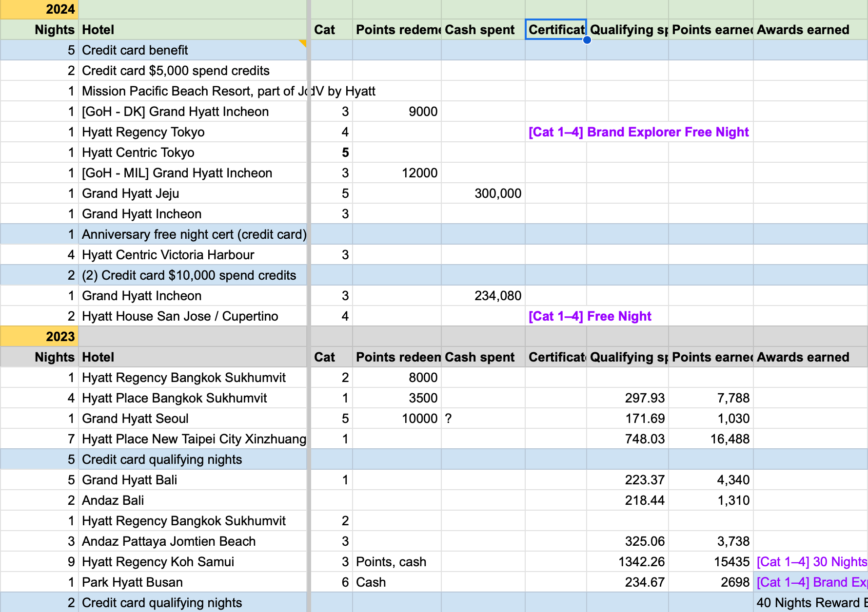Image resolution: width=868 pixels, height=612 pixels.
Task: Click the 234,080 cash spent cell
Action: pyautogui.click(x=483, y=296)
